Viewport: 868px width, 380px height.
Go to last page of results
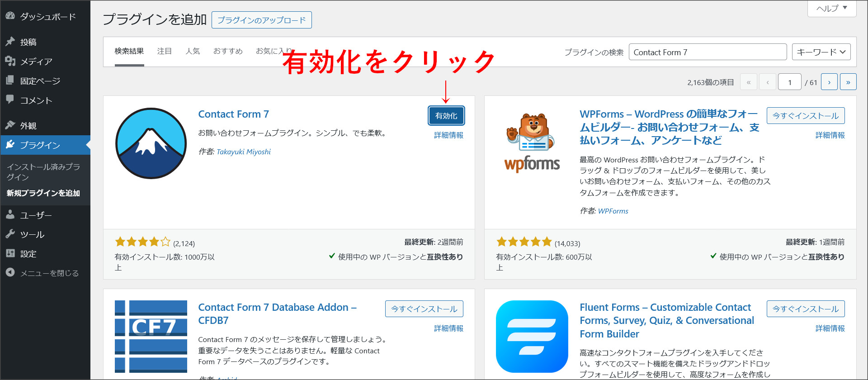pos(848,82)
